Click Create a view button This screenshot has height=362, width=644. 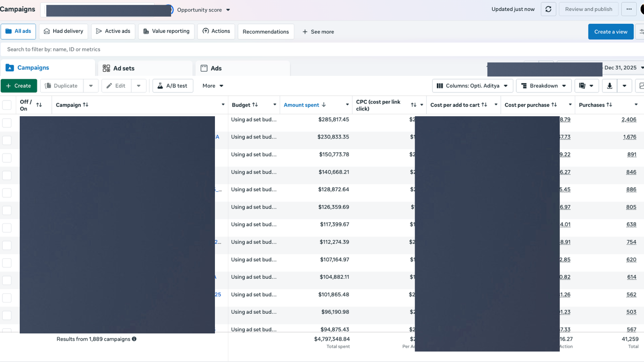[611, 32]
